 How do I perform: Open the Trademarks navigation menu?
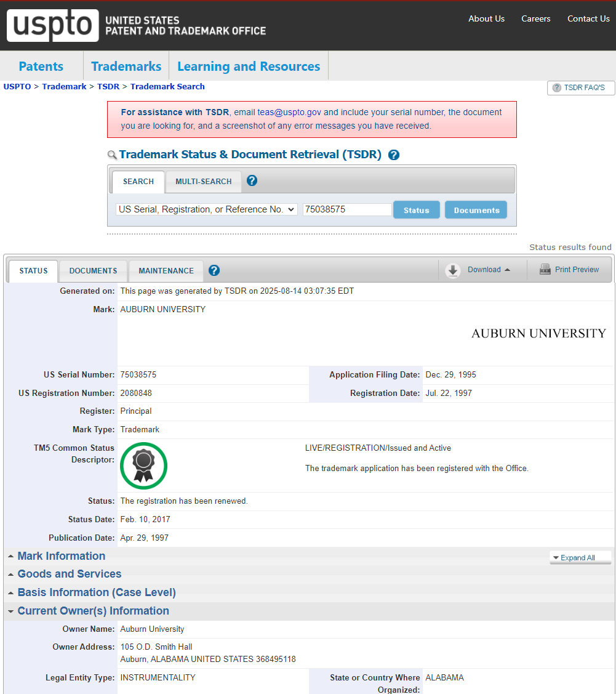pyautogui.click(x=126, y=67)
